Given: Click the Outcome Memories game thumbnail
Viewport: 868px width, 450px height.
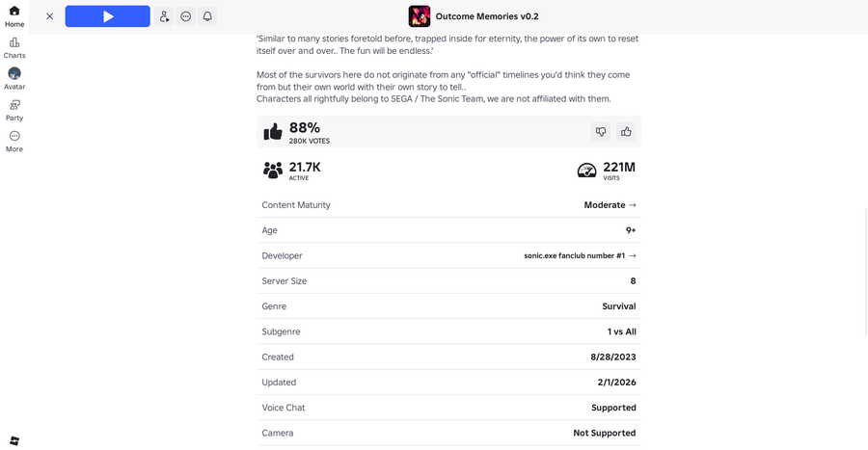Looking at the screenshot, I should pos(420,16).
